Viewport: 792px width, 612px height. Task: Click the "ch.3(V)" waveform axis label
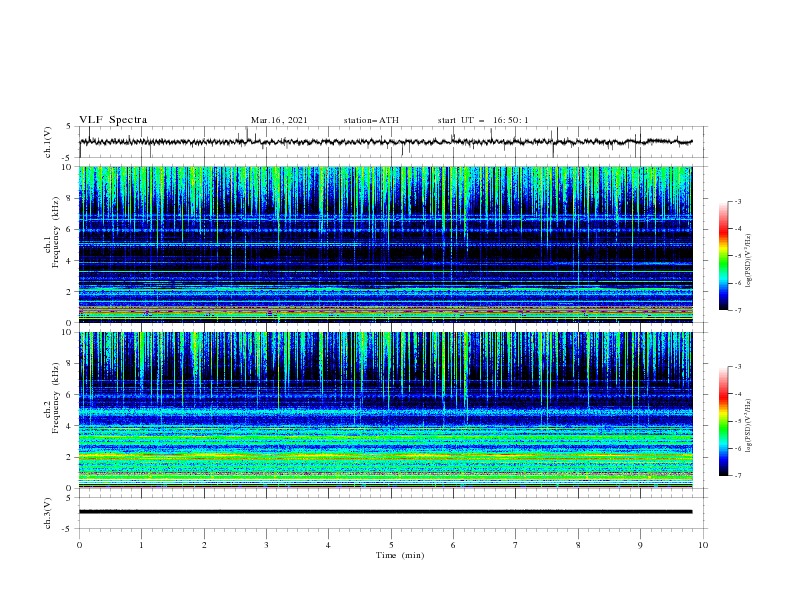pos(48,513)
